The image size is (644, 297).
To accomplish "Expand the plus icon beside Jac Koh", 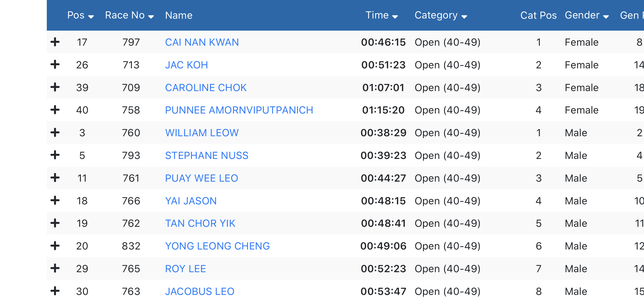I will [55, 64].
